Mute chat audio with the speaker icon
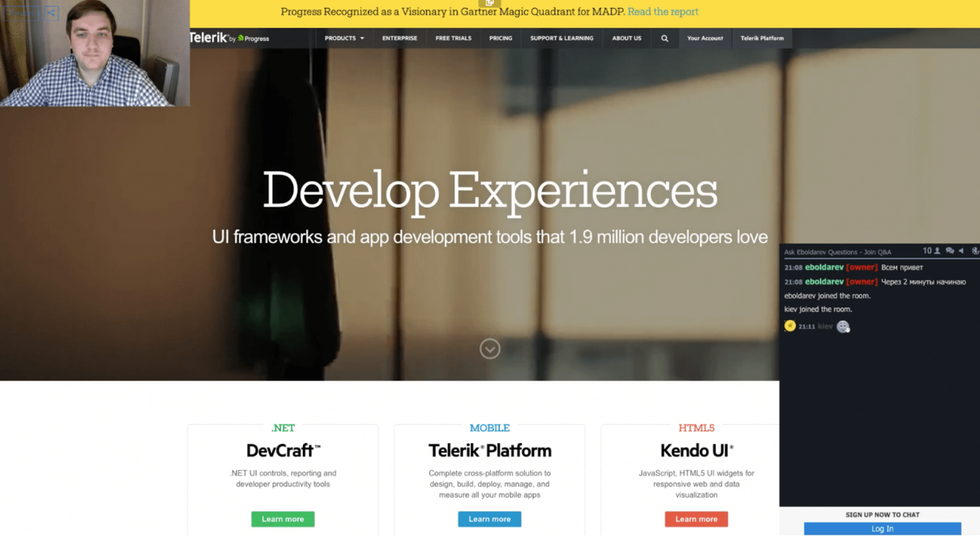The width and height of the screenshot is (980, 537). tap(961, 250)
